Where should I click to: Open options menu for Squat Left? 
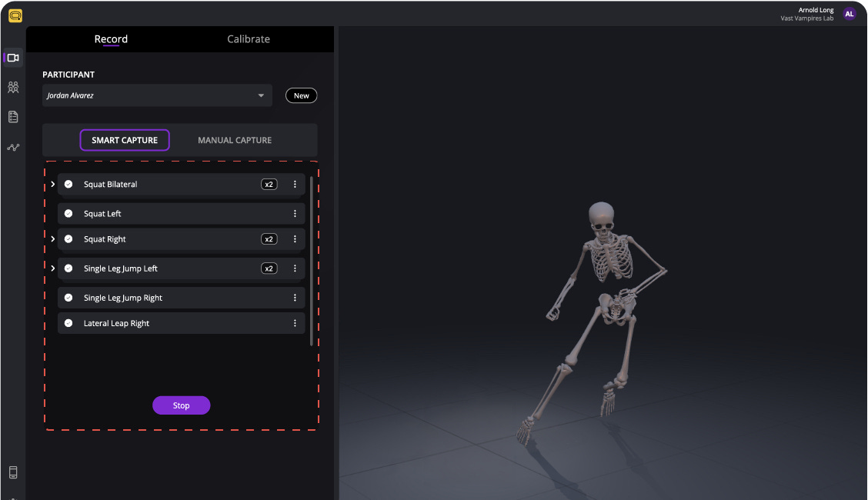tap(295, 214)
